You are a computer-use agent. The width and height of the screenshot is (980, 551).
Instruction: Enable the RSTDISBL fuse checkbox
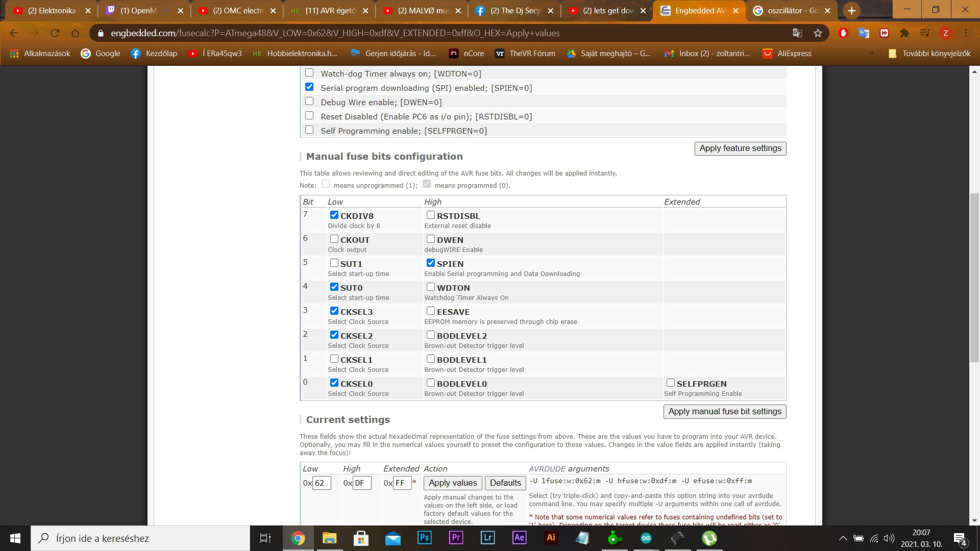click(x=431, y=215)
